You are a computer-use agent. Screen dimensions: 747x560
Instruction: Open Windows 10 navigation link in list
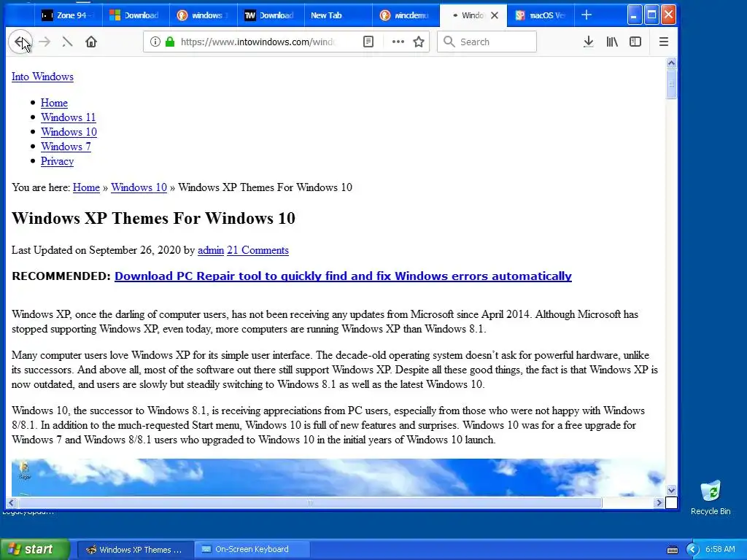click(x=69, y=132)
